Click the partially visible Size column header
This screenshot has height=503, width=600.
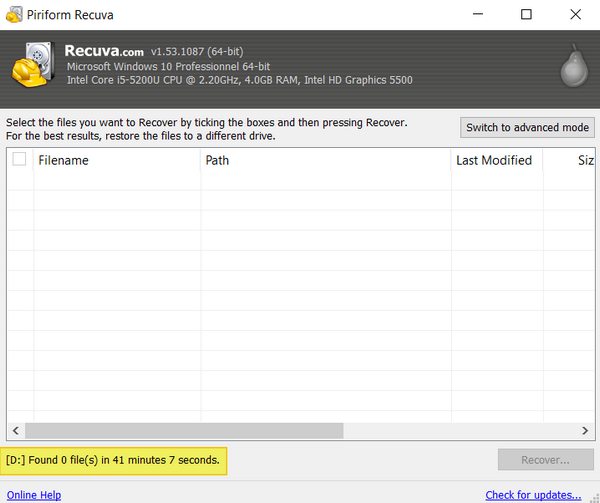(x=585, y=160)
